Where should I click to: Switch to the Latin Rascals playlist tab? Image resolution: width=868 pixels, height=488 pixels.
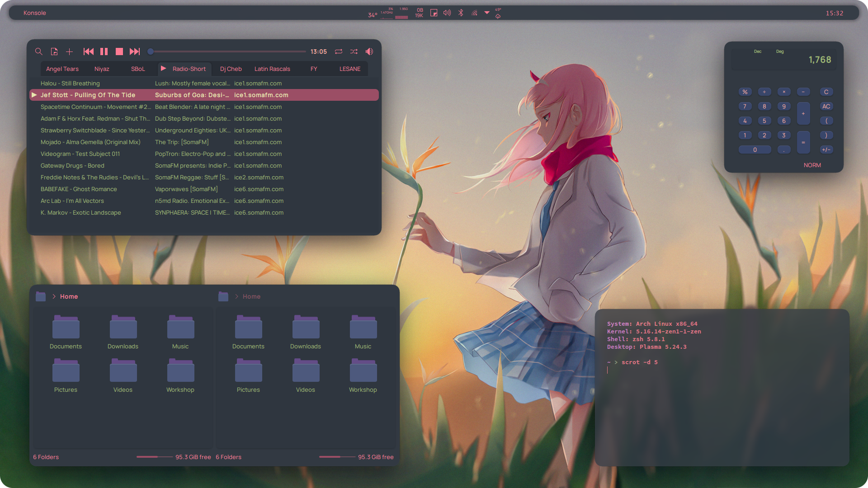[272, 69]
